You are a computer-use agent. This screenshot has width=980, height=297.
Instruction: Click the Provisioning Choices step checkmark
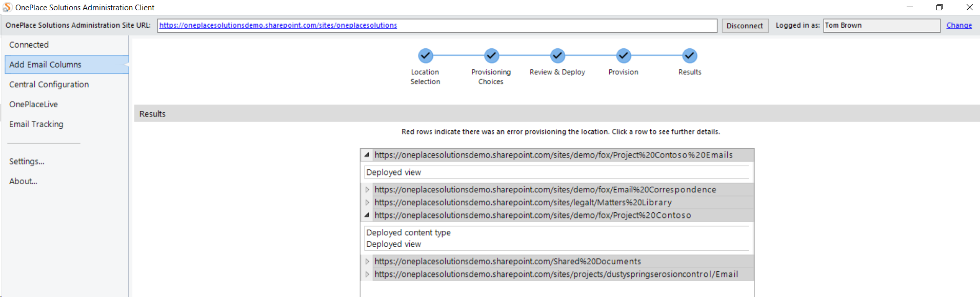click(491, 55)
